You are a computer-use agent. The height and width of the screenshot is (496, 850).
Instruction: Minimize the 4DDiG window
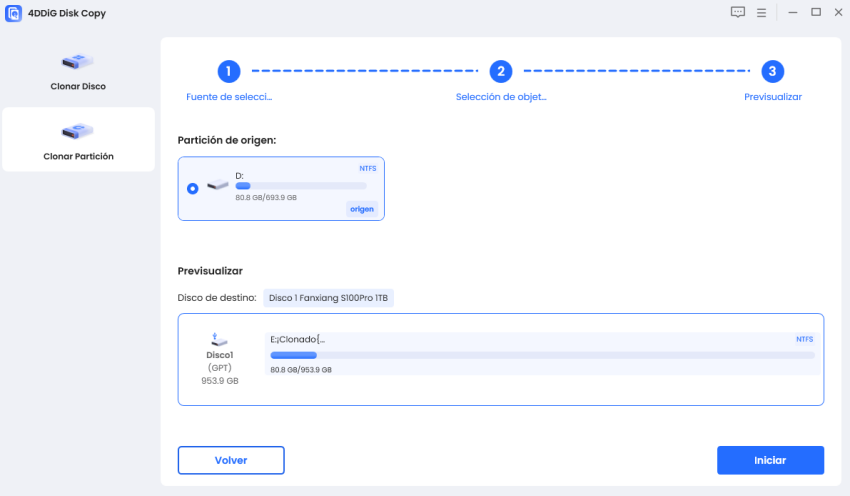(793, 12)
